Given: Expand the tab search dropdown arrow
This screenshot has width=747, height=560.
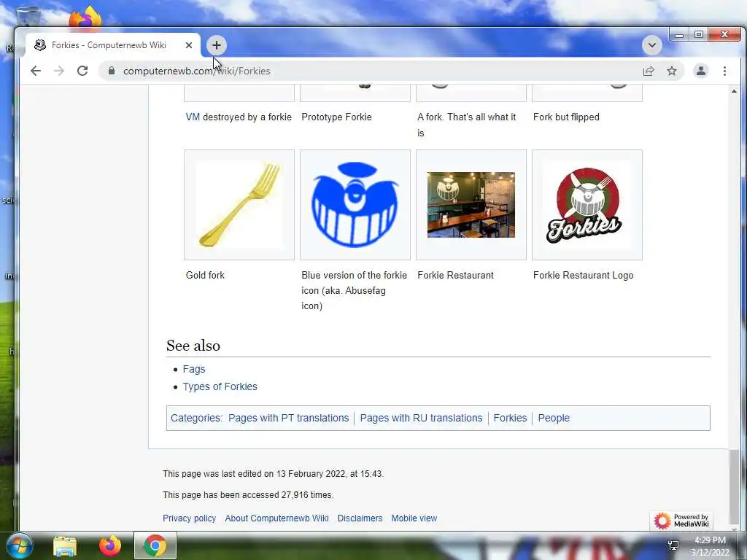Looking at the screenshot, I should click(651, 45).
